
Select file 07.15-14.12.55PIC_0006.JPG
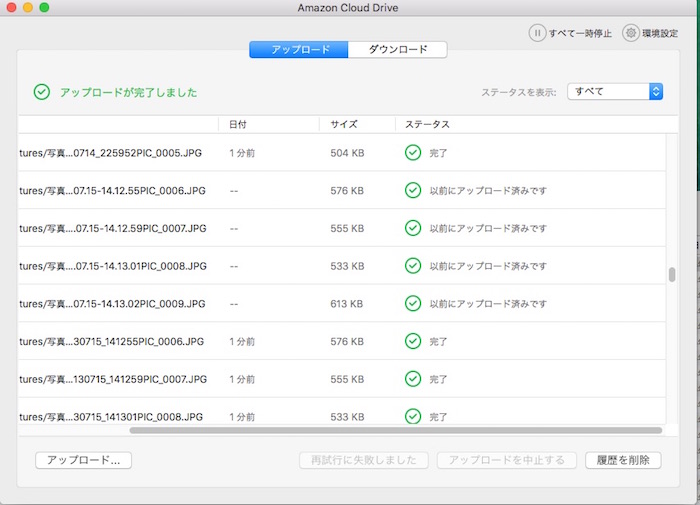112,191
